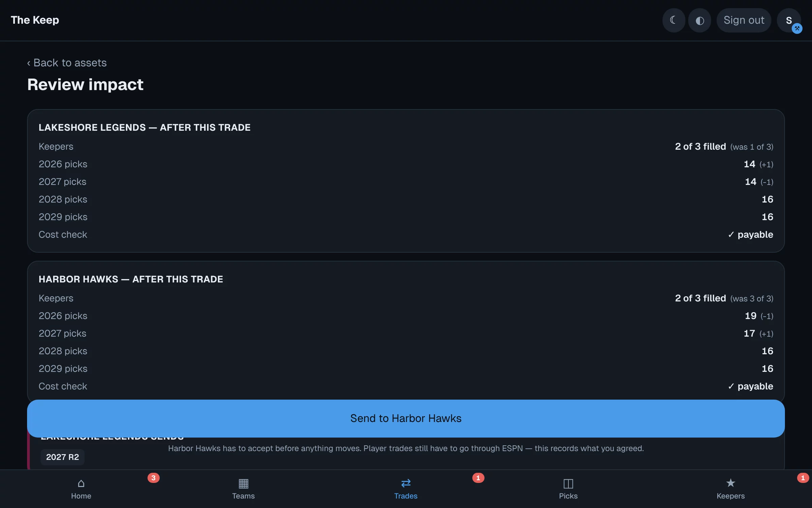Viewport: 812px width, 508px height.
Task: Go back via Back to assets link
Action: click(x=67, y=63)
